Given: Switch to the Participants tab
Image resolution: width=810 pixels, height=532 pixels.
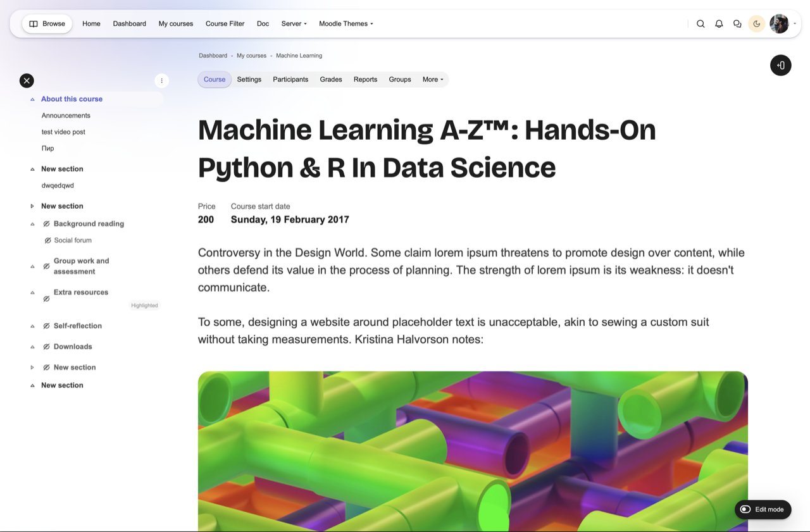Looking at the screenshot, I should tap(290, 80).
